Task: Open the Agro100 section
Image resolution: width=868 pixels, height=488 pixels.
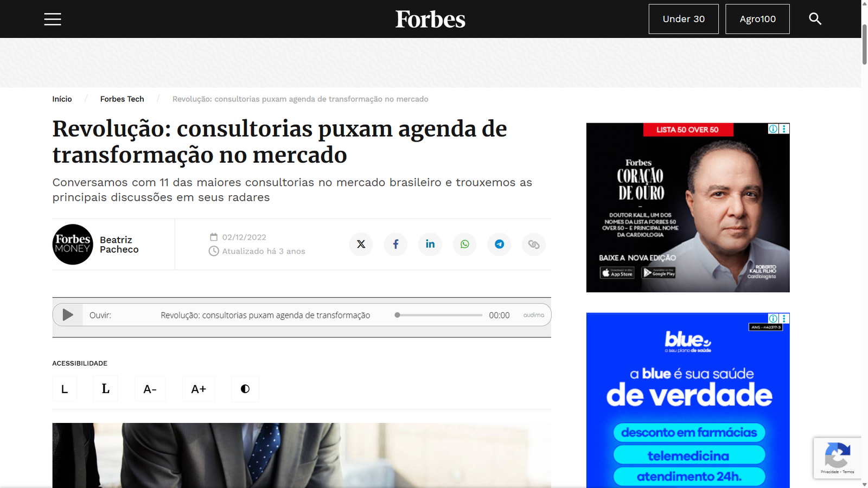Action: pyautogui.click(x=758, y=19)
